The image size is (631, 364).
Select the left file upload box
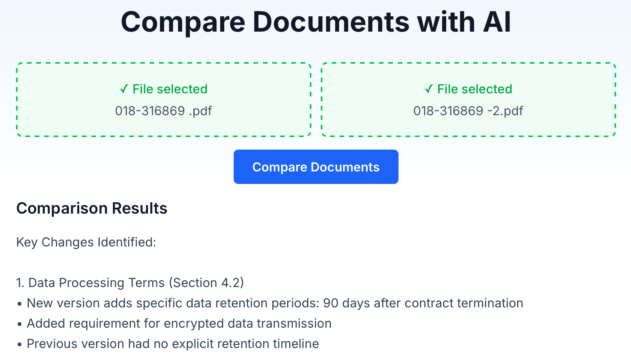pyautogui.click(x=164, y=100)
